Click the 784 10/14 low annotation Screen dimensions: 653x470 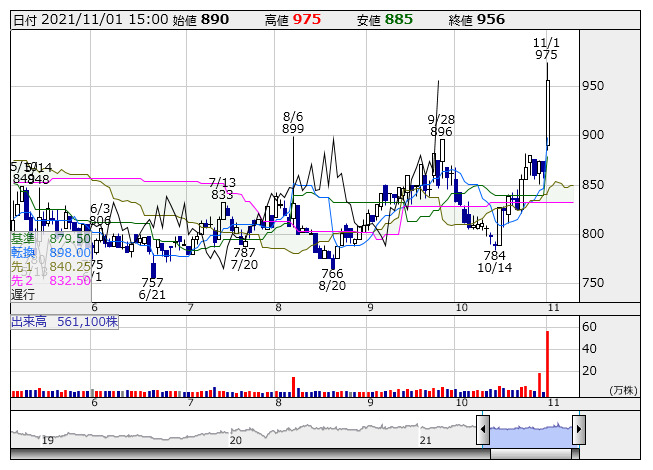[494, 260]
